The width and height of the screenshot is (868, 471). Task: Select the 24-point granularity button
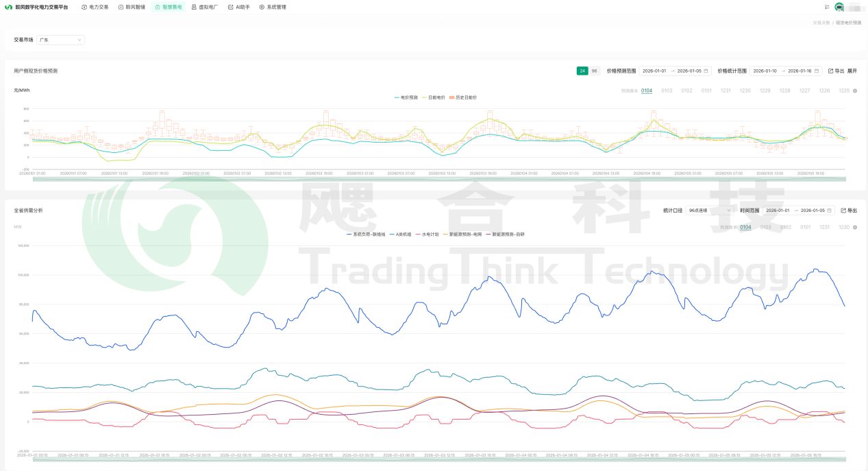582,71
